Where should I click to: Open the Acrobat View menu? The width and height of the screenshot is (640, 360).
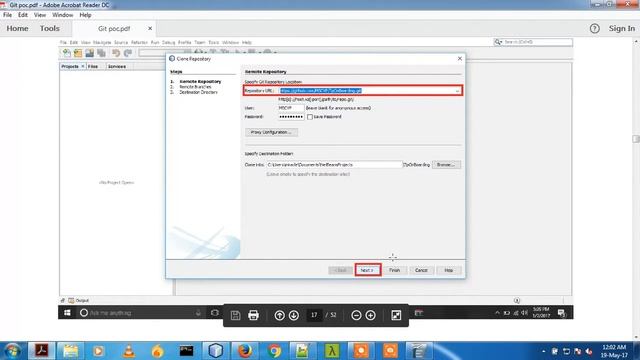(40, 15)
